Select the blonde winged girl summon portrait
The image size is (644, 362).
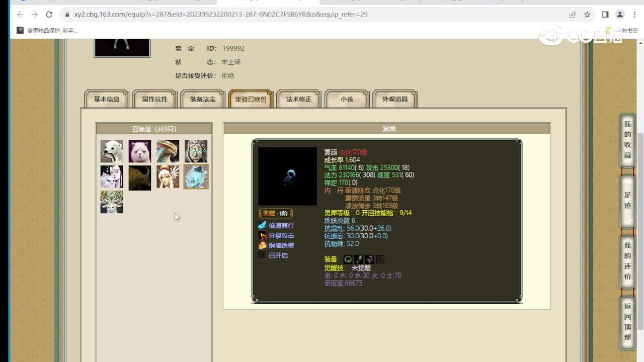(x=168, y=177)
